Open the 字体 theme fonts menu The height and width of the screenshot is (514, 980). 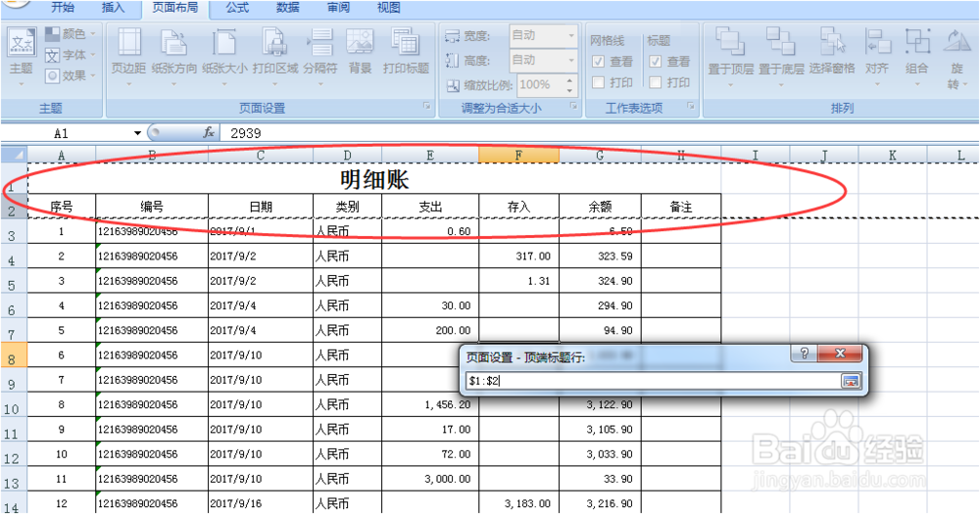[70, 55]
